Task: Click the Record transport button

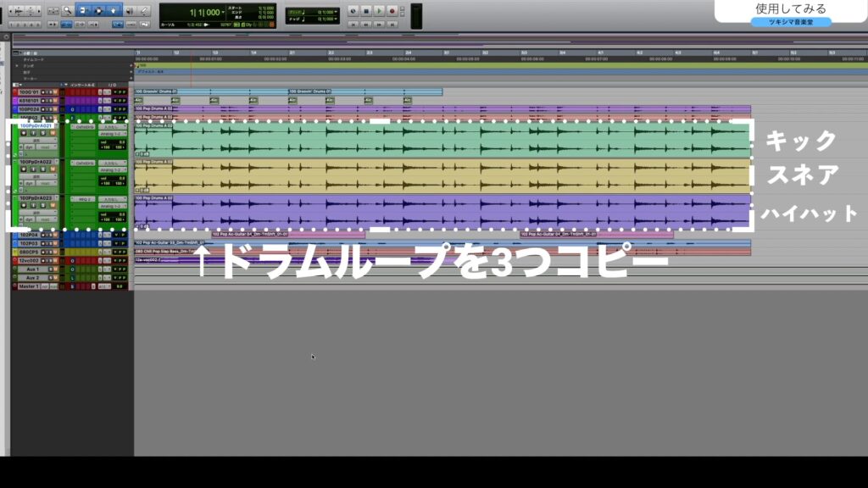Action: tap(392, 11)
